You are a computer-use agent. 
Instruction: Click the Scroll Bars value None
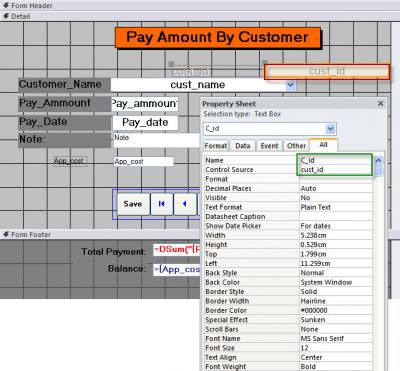[x=335, y=329]
